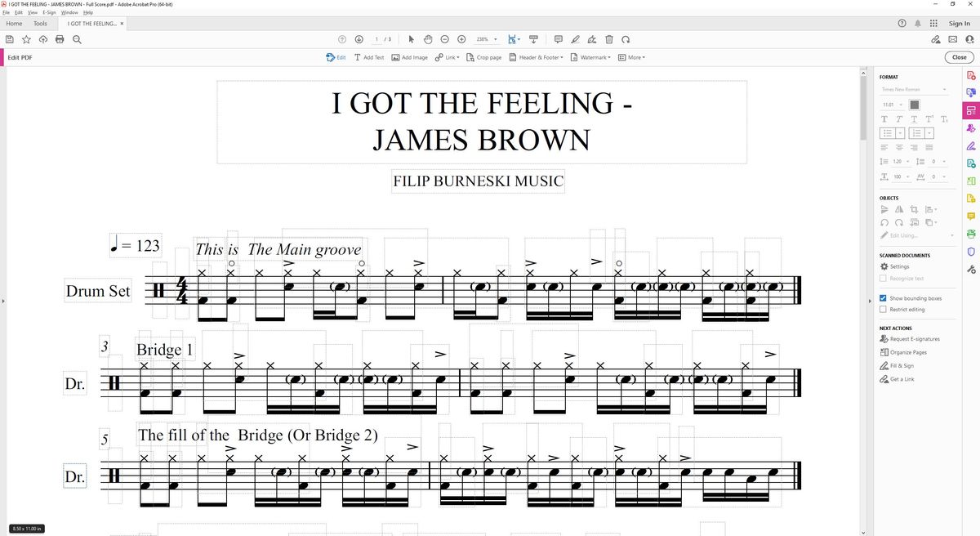Toggle superscript text formatting

click(x=929, y=119)
